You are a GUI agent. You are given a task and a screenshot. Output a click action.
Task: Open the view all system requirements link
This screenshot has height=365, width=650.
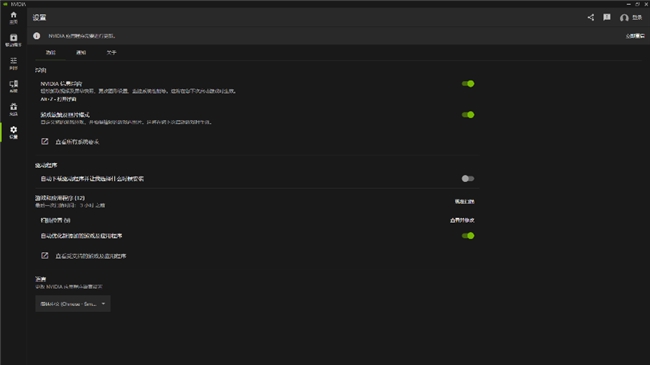77,142
